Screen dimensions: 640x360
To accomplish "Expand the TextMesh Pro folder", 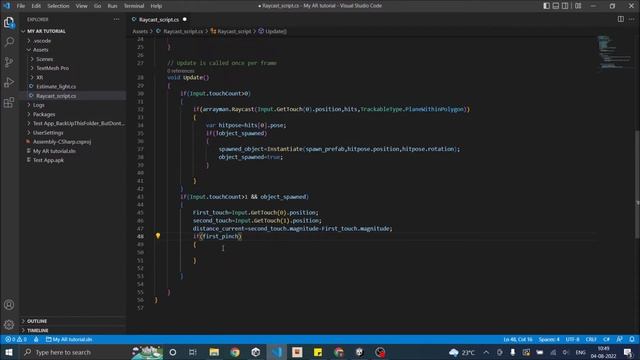I will click(x=73, y=68).
